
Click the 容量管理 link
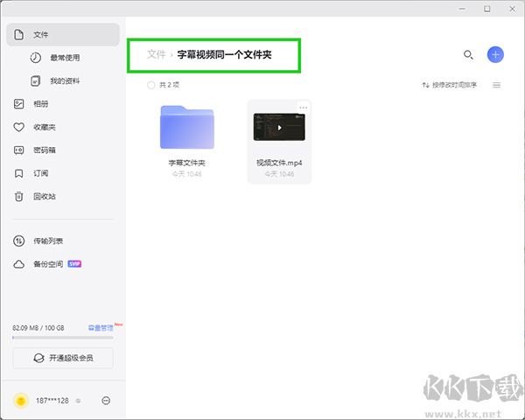click(101, 328)
